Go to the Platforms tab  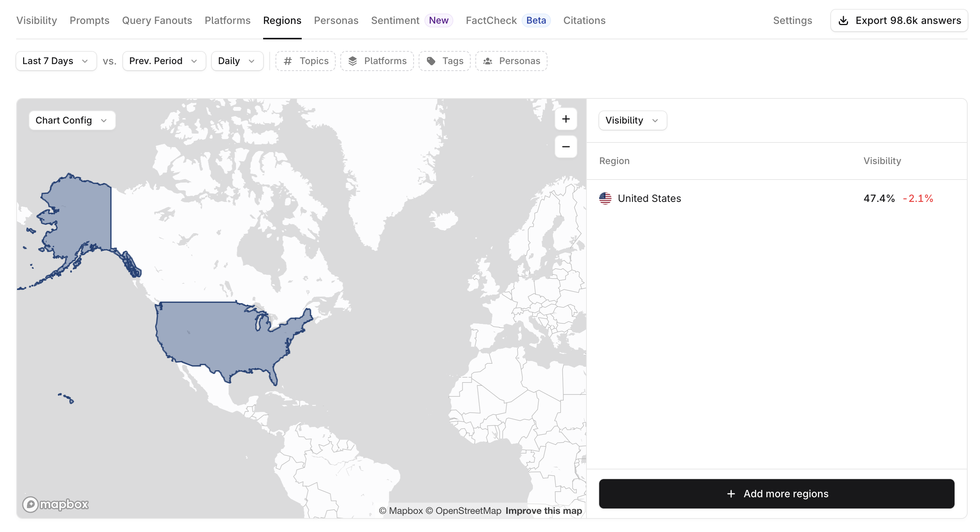coord(228,20)
